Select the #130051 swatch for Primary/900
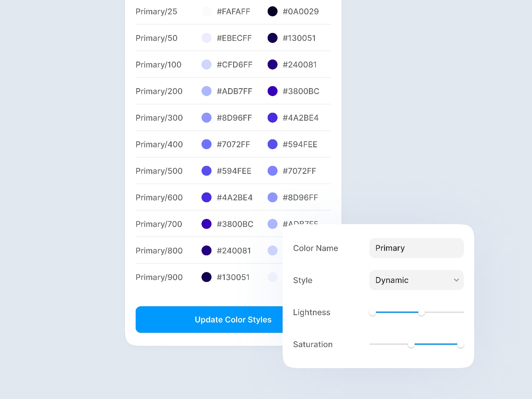The height and width of the screenshot is (399, 532). tap(206, 277)
